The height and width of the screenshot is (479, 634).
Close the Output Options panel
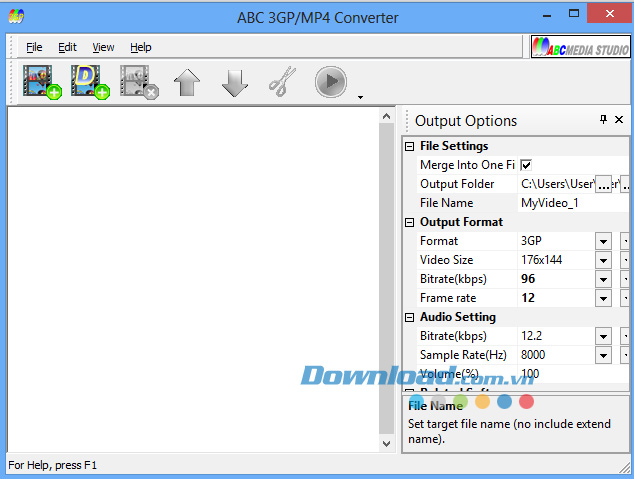coord(619,119)
